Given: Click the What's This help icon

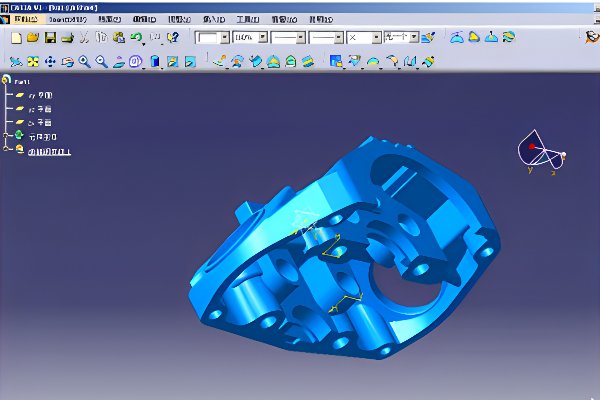Looking at the screenshot, I should pos(173,37).
